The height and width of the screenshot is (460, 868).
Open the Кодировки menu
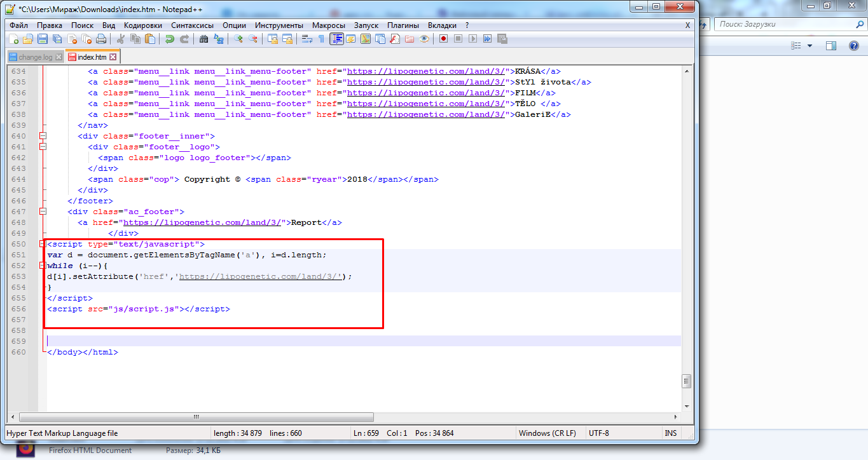(x=142, y=25)
